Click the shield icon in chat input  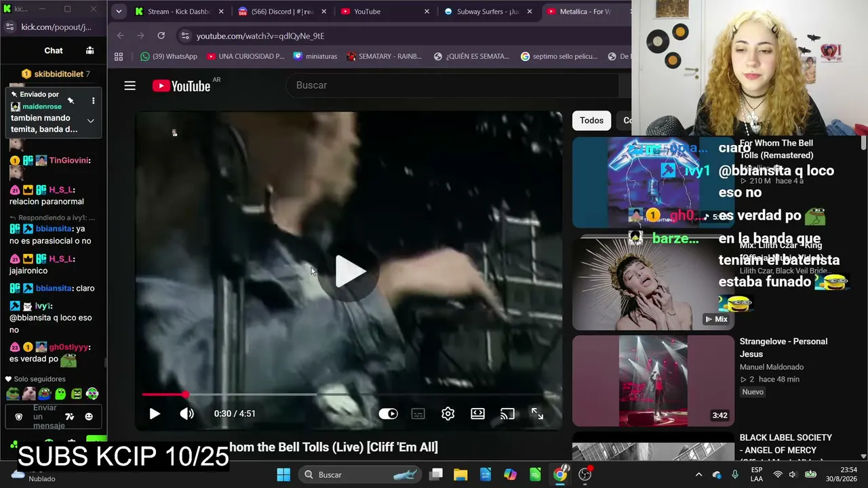pos(18,417)
